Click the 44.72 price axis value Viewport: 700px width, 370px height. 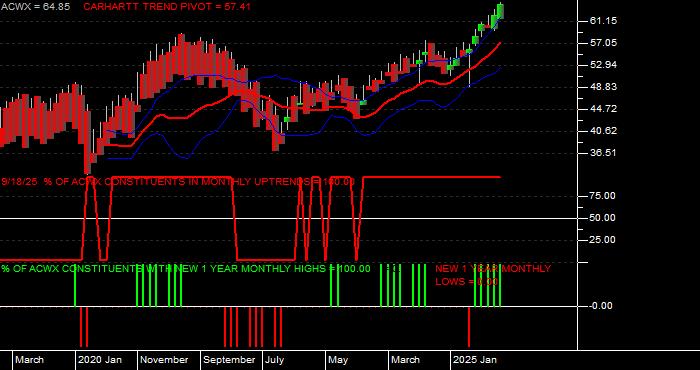click(603, 108)
